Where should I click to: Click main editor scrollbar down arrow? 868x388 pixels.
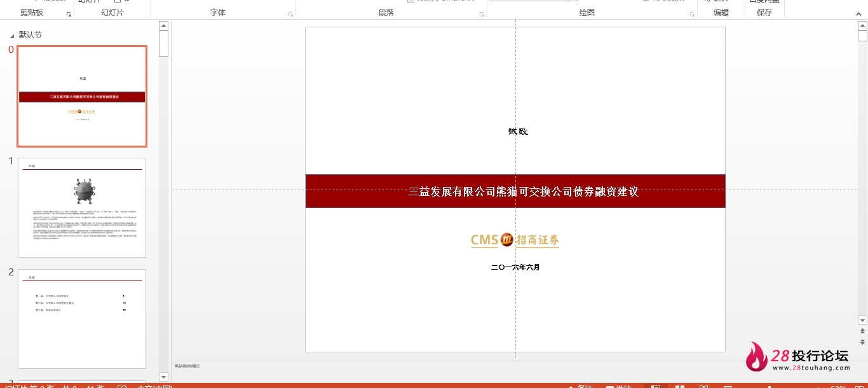862,320
